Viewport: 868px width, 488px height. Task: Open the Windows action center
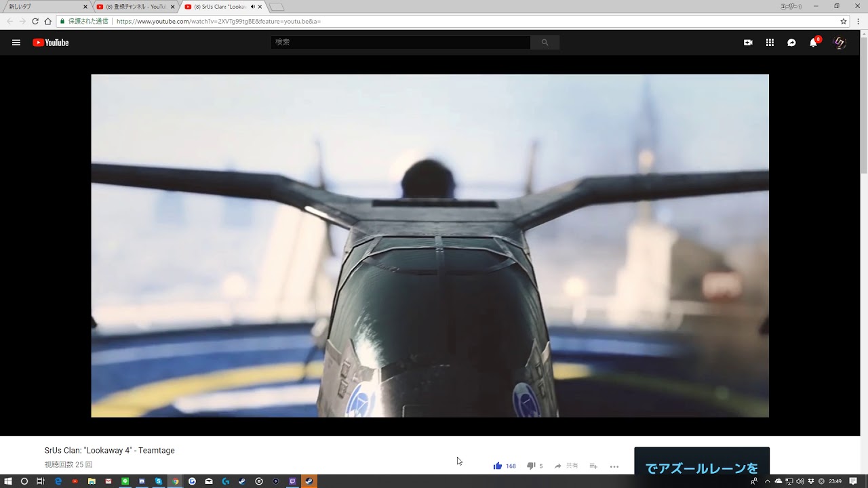coord(853,481)
